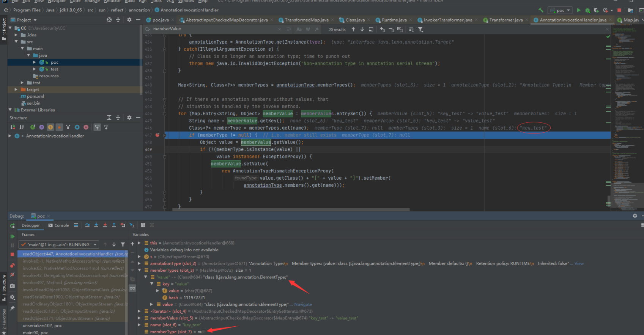Click the Drop Frame icon
The image size is (644, 335).
[x=123, y=225]
